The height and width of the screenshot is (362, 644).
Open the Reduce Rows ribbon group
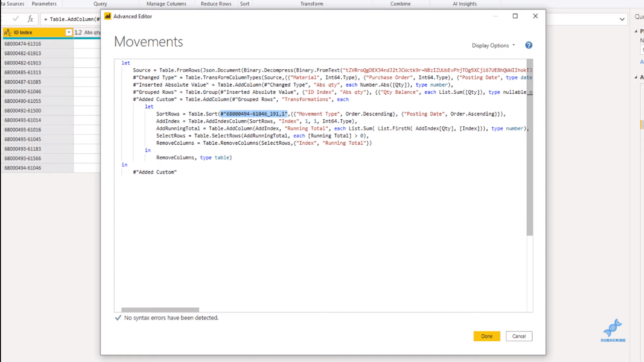pos(216,4)
